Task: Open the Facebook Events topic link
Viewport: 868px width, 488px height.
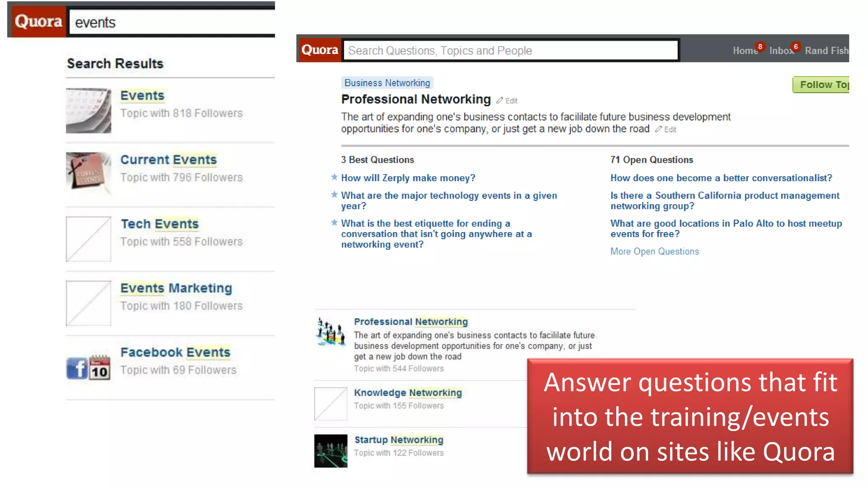Action: coord(175,352)
